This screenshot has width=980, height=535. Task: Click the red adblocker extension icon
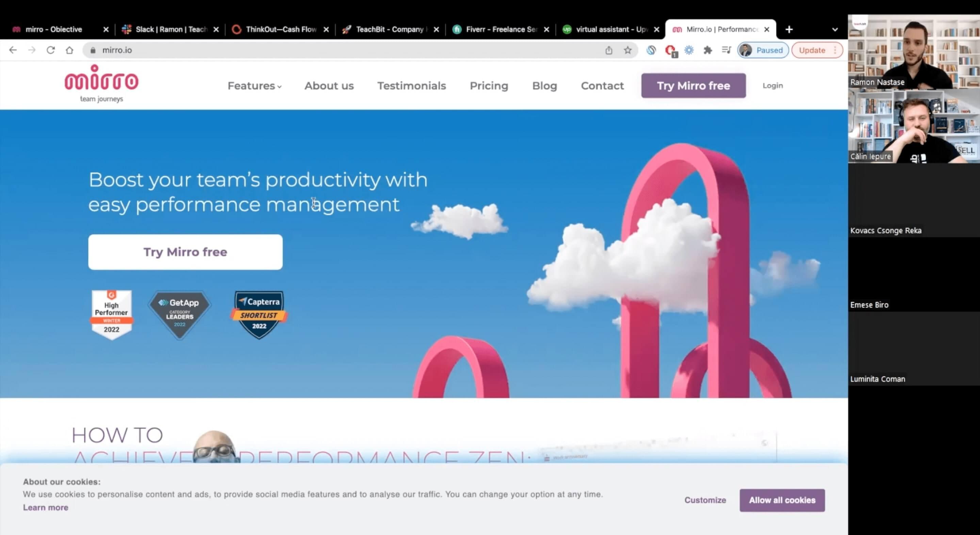tap(670, 50)
